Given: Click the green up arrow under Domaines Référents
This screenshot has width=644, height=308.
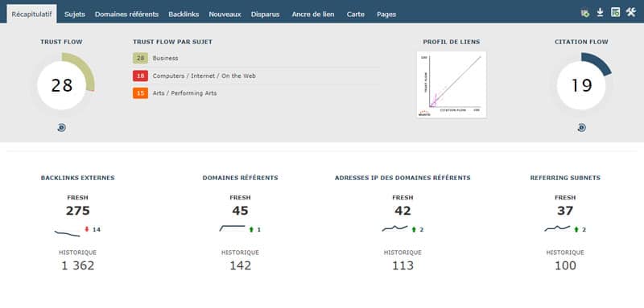Looking at the screenshot, I should tap(251, 229).
